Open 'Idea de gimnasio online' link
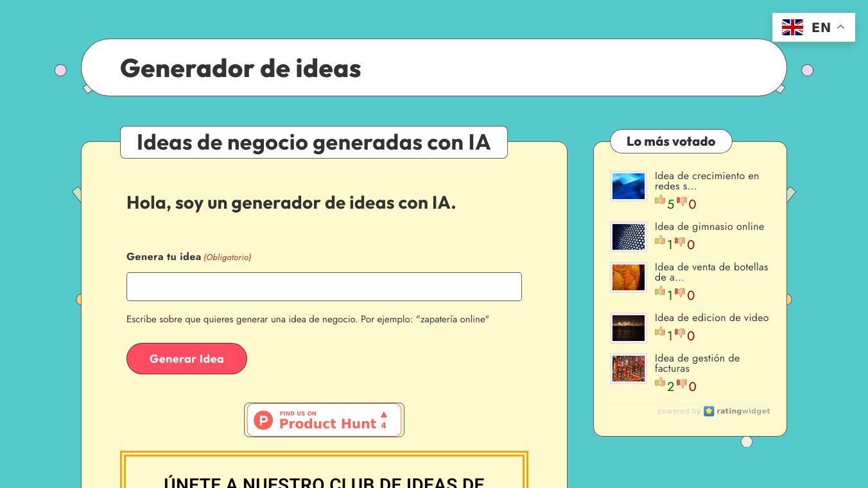Viewport: 868px width, 488px height. 709,227
